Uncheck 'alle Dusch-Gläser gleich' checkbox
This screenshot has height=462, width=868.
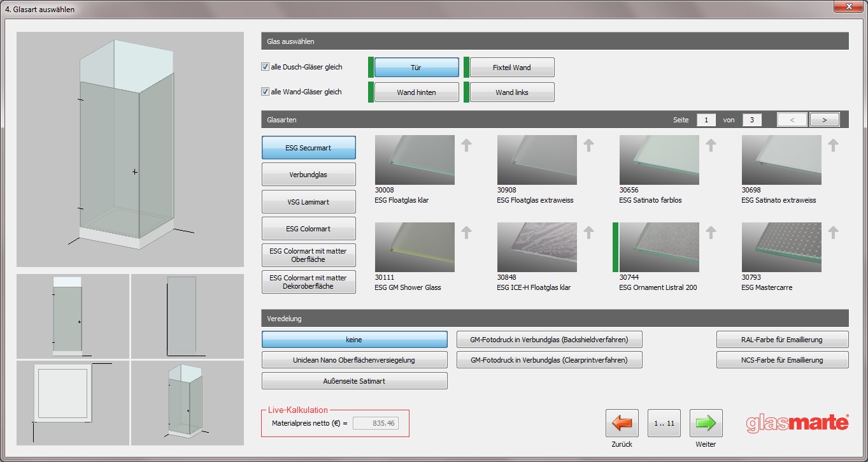(266, 67)
